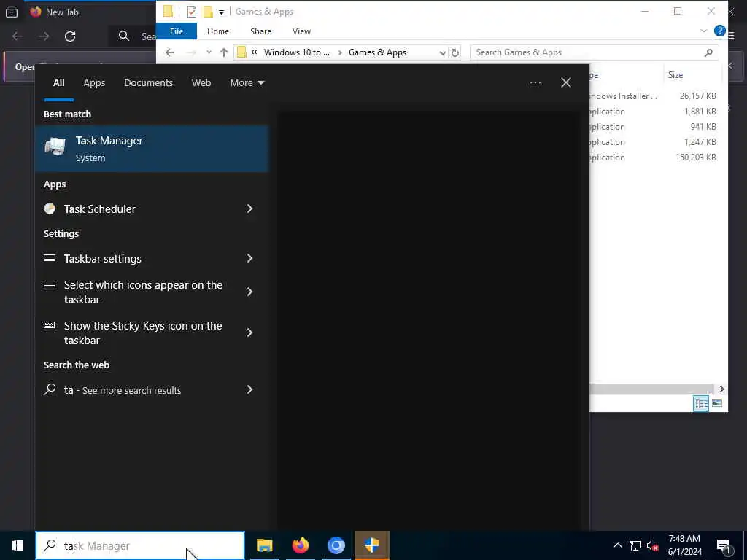Viewport: 747px width, 560px height.
Task: Expand Task Scheduler result arrow
Action: click(x=249, y=209)
